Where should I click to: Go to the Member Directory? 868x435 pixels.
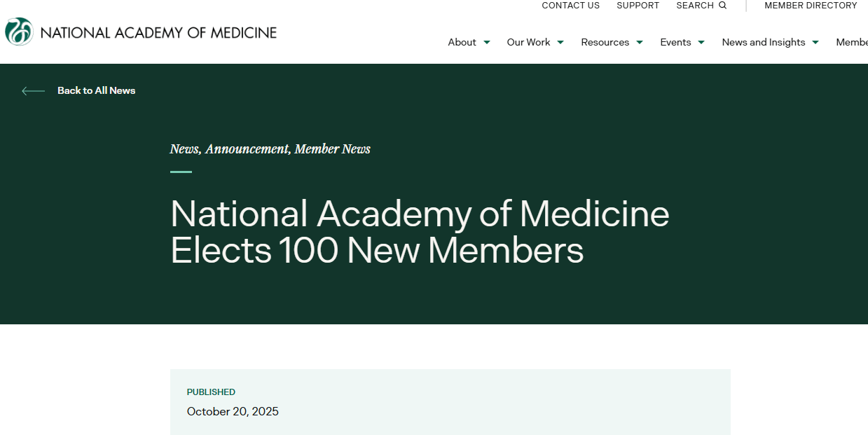point(811,6)
